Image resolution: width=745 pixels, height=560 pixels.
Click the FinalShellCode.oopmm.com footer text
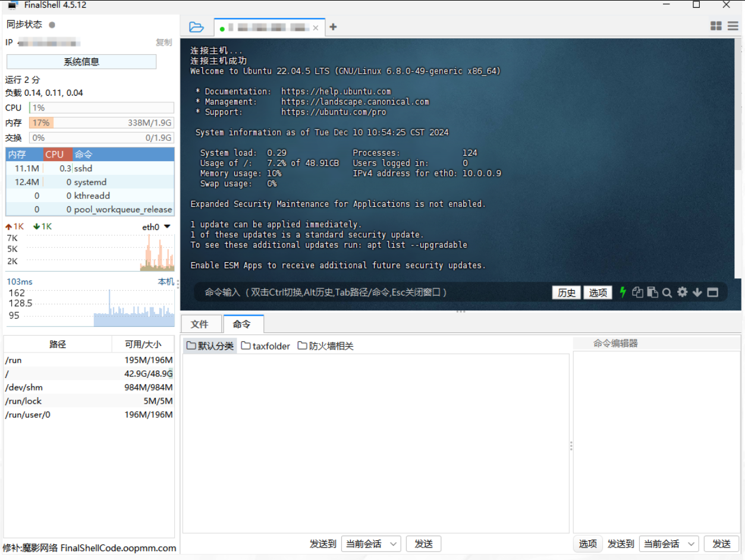pos(118,548)
